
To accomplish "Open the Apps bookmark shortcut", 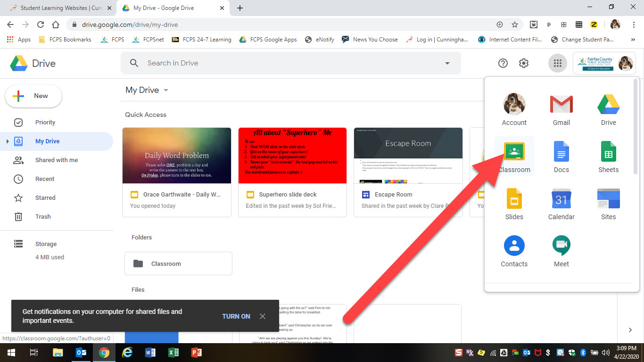I will click(x=19, y=40).
